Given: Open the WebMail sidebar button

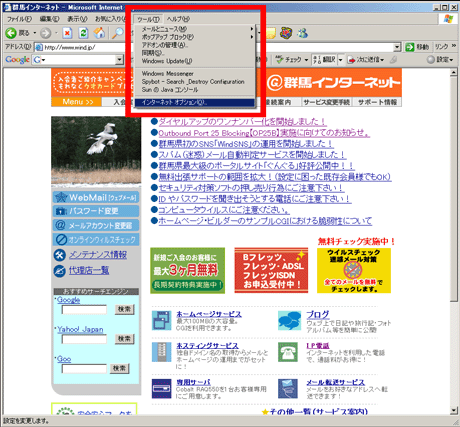Looking at the screenshot, I should coord(96,197).
